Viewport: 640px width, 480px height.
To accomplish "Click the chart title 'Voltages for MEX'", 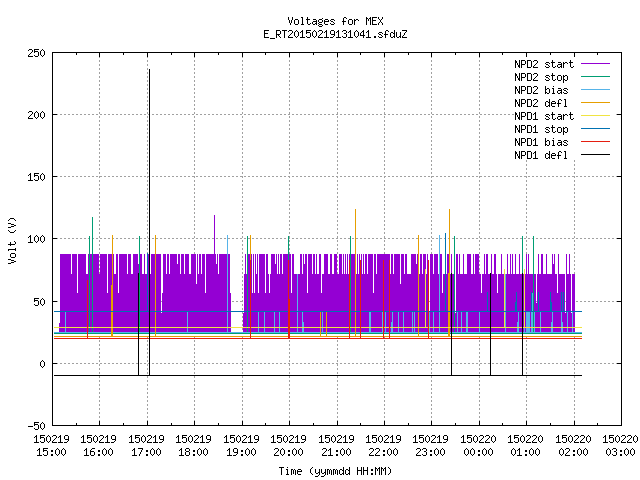I will [335, 21].
